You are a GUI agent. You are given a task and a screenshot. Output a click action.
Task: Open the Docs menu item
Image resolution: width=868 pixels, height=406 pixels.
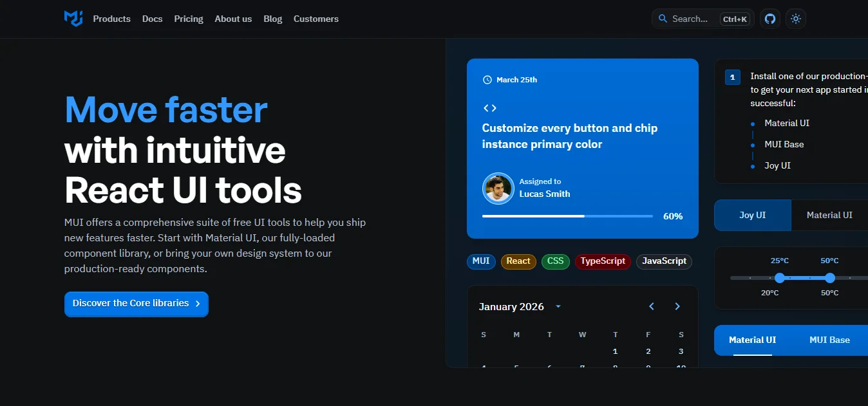click(x=152, y=19)
